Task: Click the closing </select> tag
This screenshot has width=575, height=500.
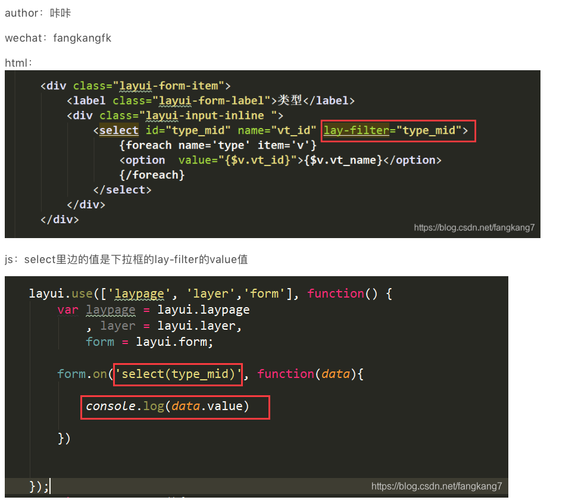Action: pos(122,190)
